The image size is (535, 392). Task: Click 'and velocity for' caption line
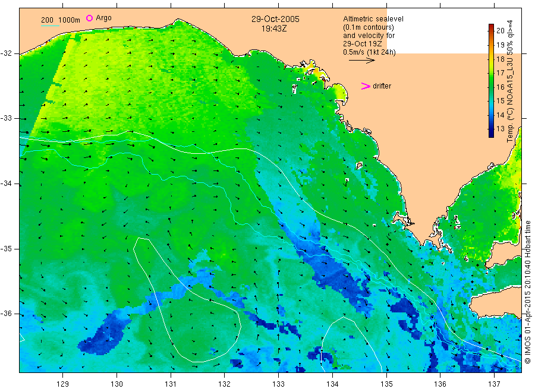[369, 36]
